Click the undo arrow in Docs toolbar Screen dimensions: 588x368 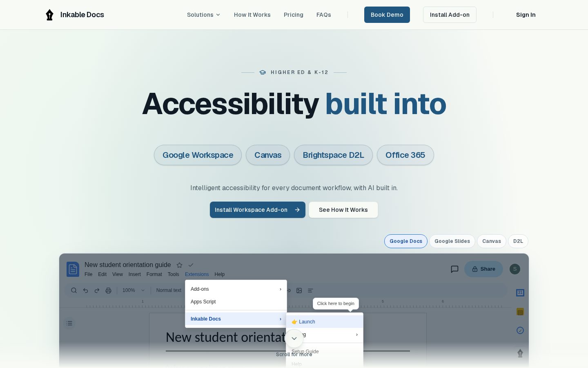85,290
